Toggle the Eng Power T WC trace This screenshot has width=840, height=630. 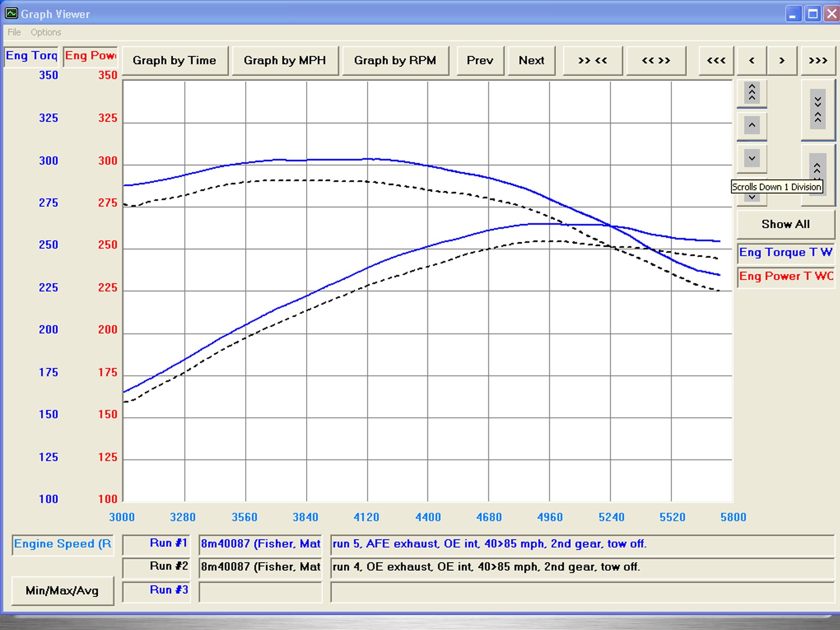pyautogui.click(x=785, y=277)
